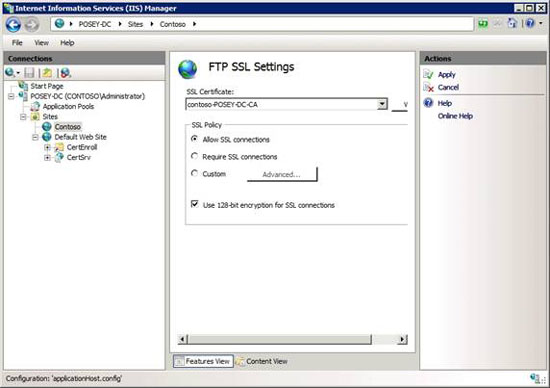Switch to the Content View tab

coord(262,361)
